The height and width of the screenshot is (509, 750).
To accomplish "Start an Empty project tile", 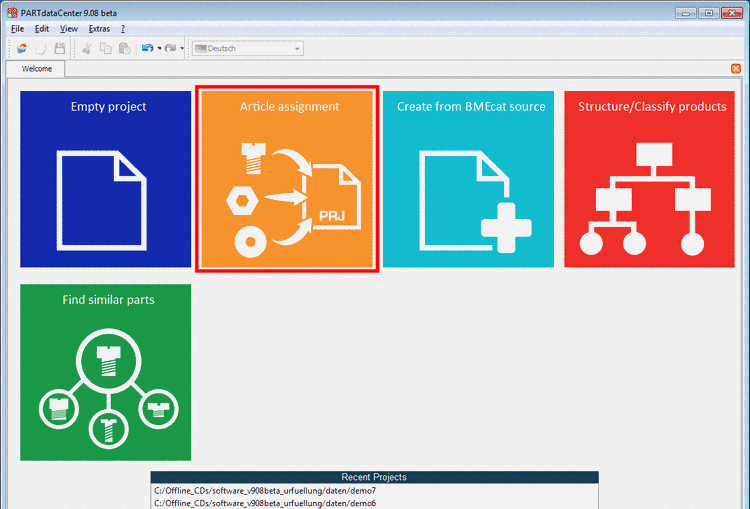I will coord(105,179).
